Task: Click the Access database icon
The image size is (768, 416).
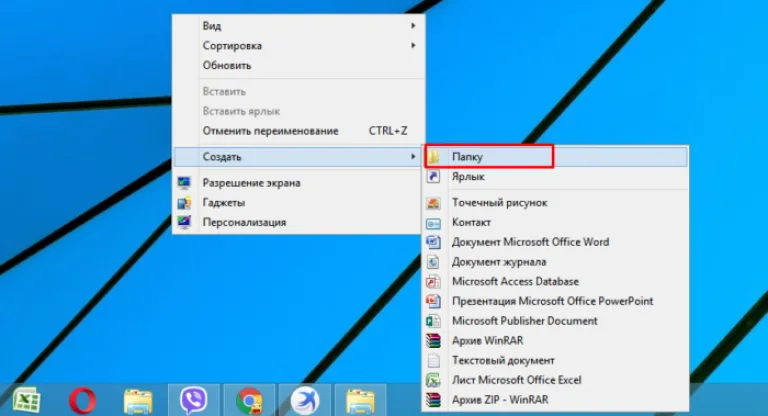Action: pos(433,282)
